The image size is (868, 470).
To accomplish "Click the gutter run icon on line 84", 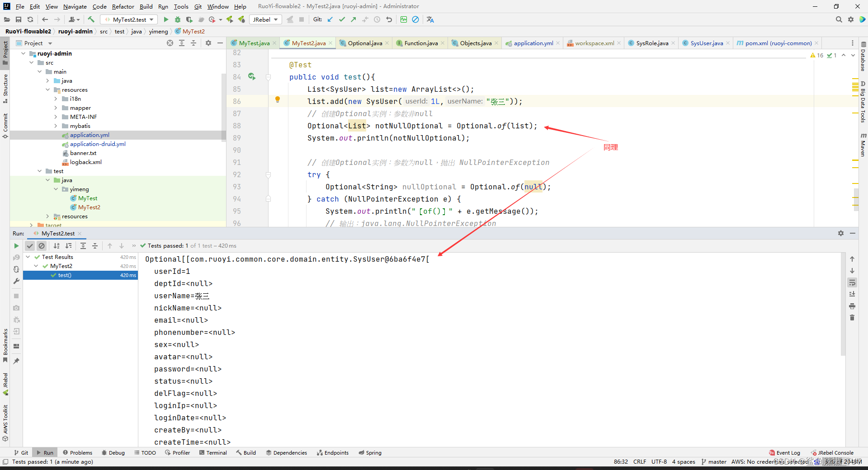I will pos(252,77).
